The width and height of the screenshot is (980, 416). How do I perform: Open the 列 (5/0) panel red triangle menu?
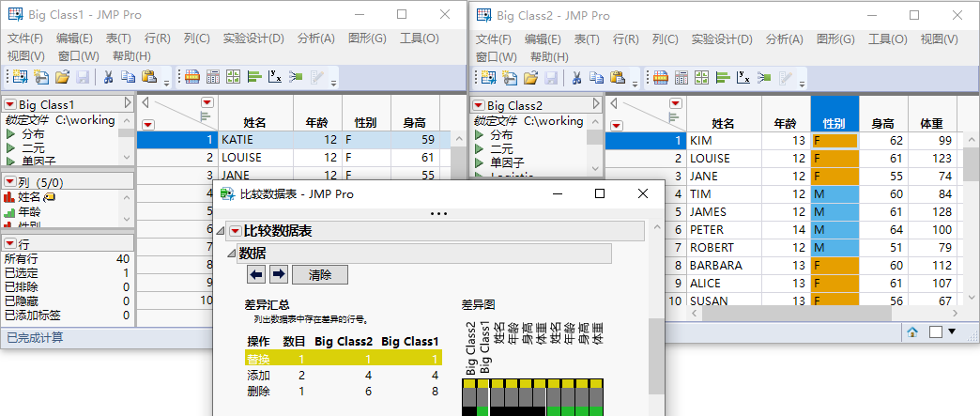tap(10, 182)
